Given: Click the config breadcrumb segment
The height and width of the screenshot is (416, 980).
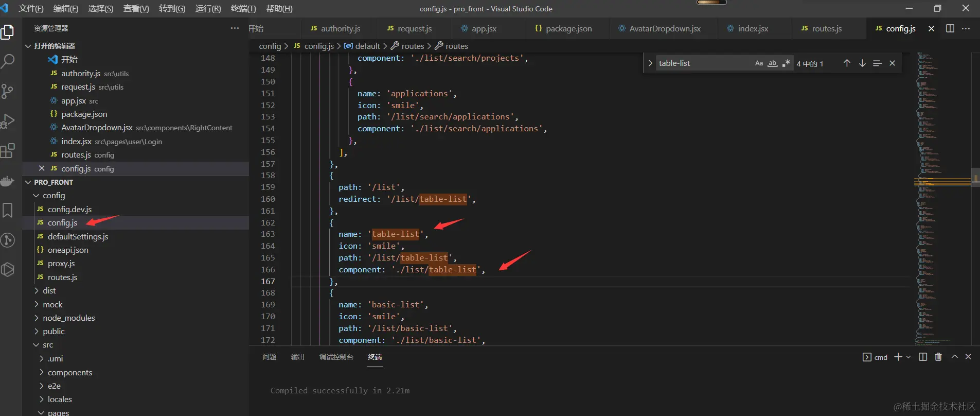Looking at the screenshot, I should 270,46.
